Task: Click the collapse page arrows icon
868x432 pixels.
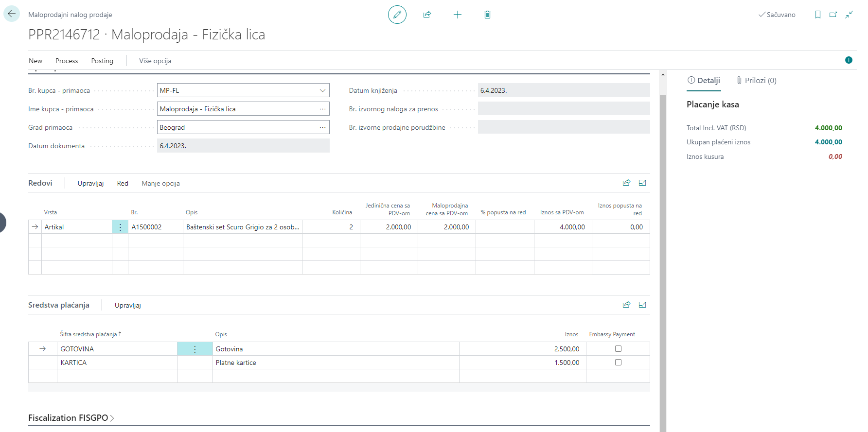Action: tap(849, 15)
